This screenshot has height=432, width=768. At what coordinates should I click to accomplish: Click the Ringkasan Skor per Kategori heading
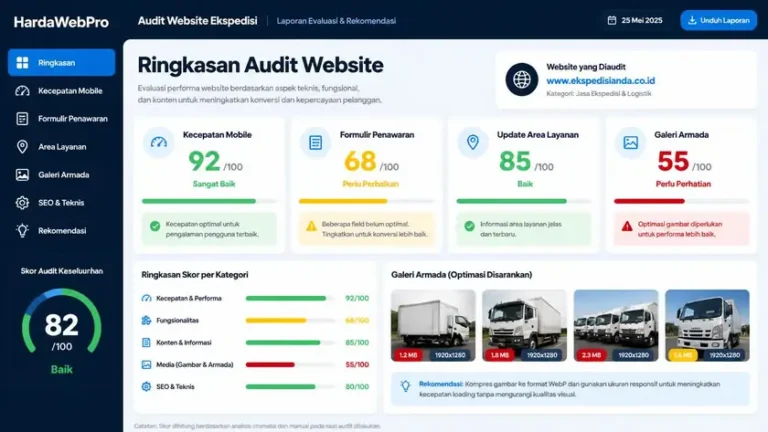pos(194,275)
